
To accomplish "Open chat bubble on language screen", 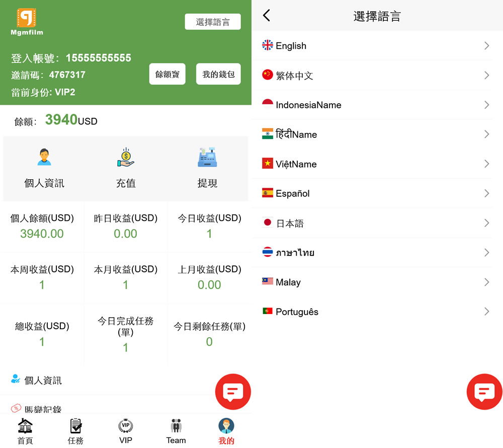I will (484, 392).
